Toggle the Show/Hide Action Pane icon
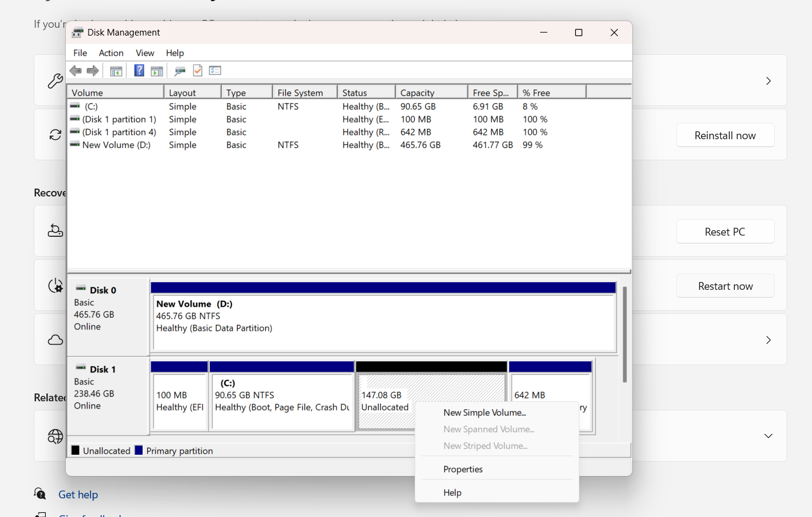The height and width of the screenshot is (517, 812). point(157,70)
